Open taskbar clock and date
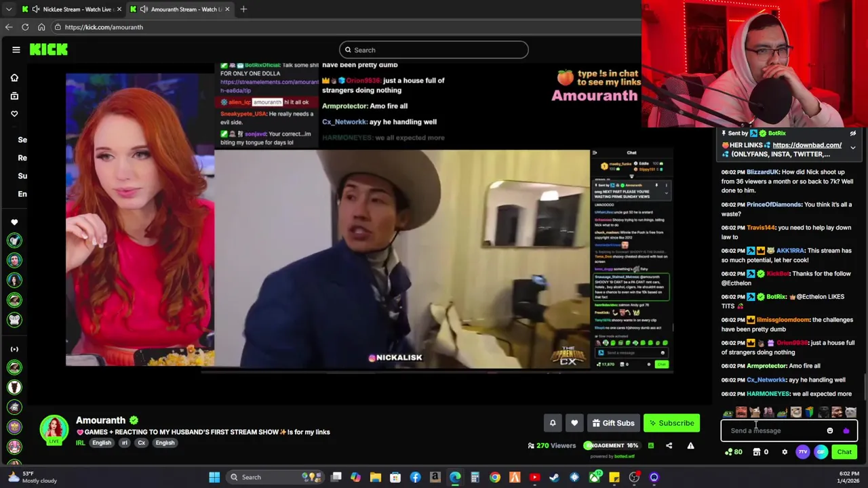868x488 pixels. point(849,477)
